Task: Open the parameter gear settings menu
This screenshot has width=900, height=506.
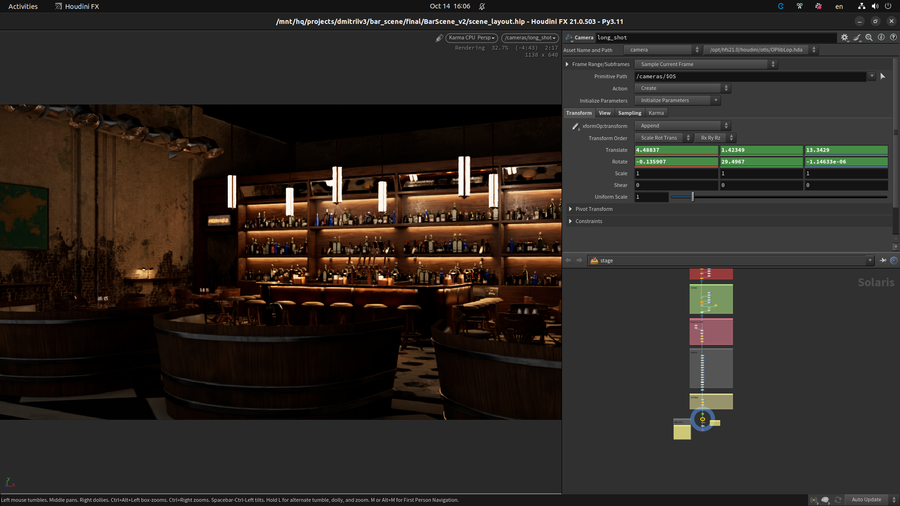Action: pyautogui.click(x=844, y=38)
